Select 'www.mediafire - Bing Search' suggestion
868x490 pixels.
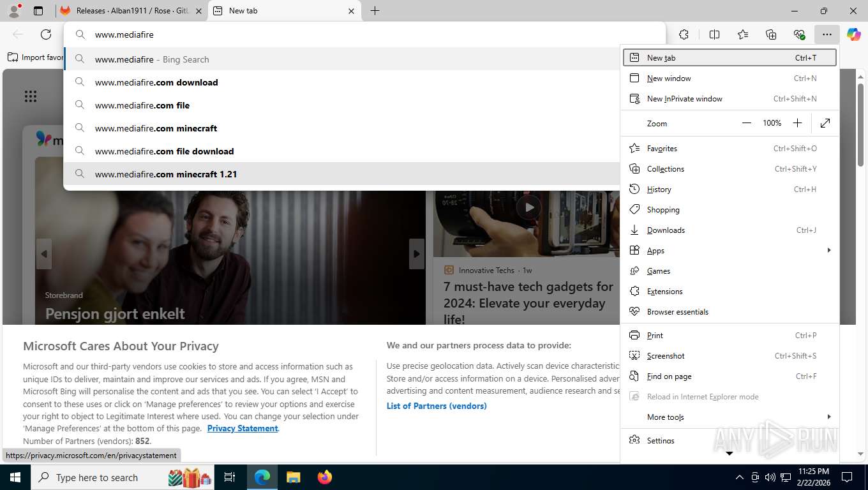point(342,59)
